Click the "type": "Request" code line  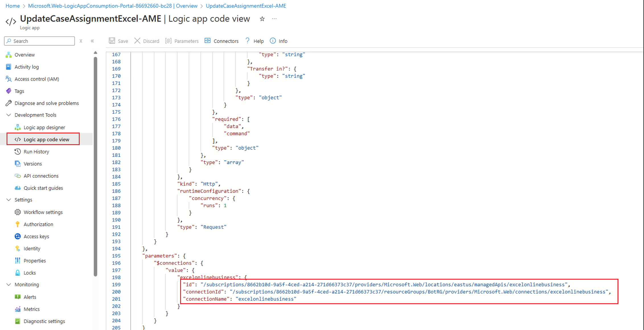202,227
